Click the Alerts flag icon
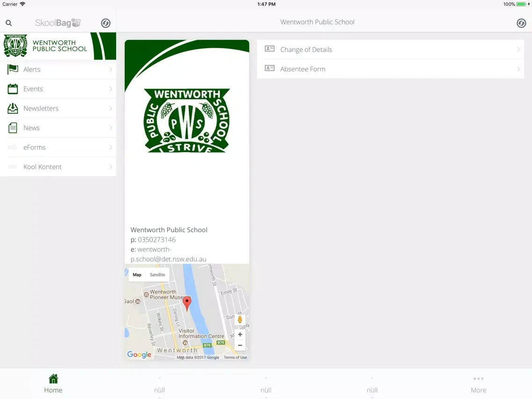 point(13,69)
